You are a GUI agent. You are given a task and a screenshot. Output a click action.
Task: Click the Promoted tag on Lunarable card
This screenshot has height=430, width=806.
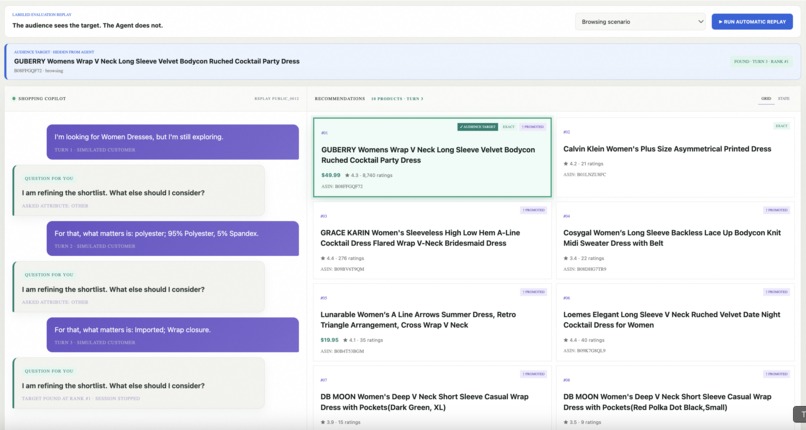click(534, 292)
